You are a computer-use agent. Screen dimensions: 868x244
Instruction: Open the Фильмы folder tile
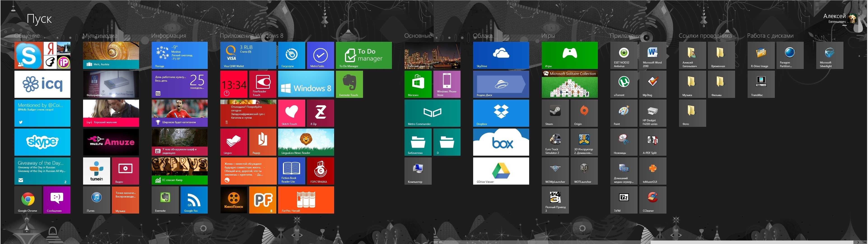(721, 84)
